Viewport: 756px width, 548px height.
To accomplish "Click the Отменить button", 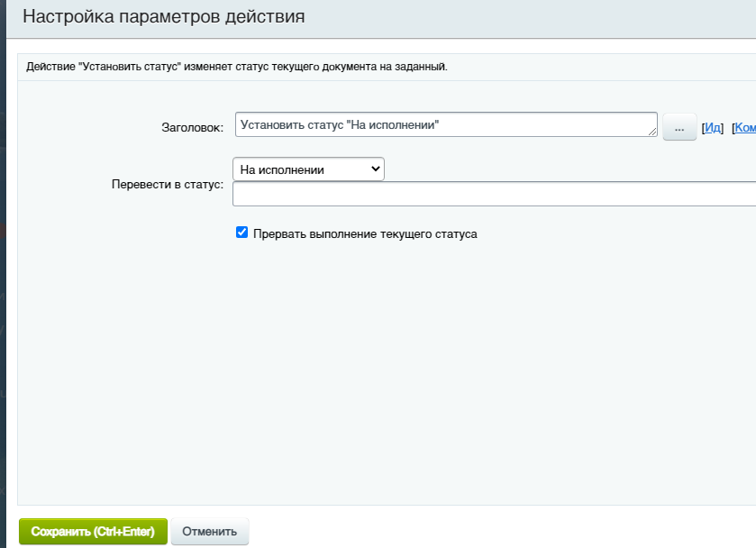I will (210, 532).
